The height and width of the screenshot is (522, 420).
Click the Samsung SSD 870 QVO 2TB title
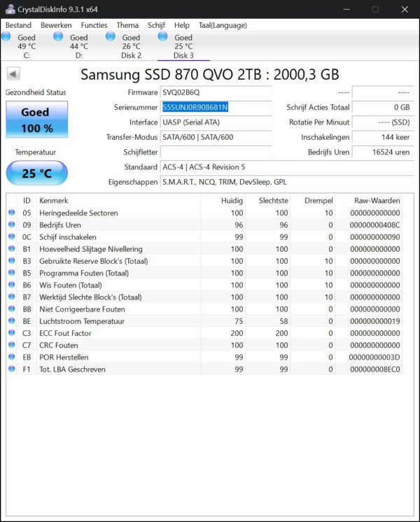tap(210, 75)
